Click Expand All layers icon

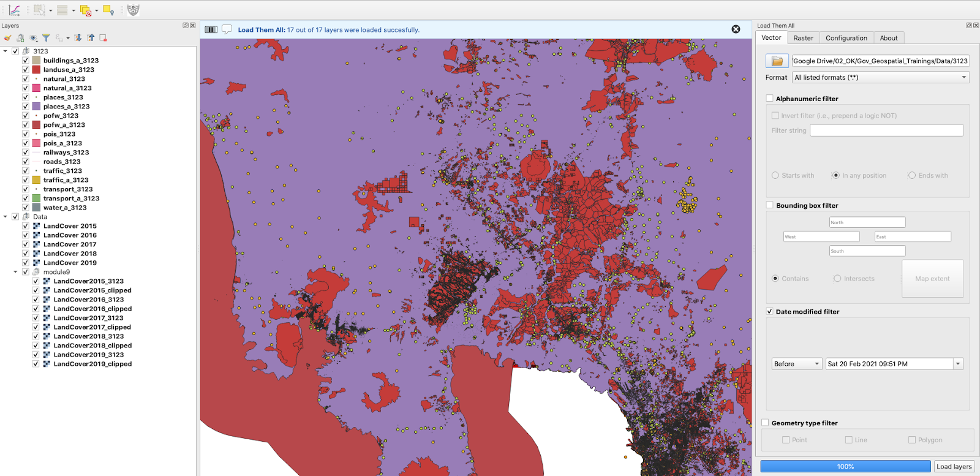coord(78,38)
